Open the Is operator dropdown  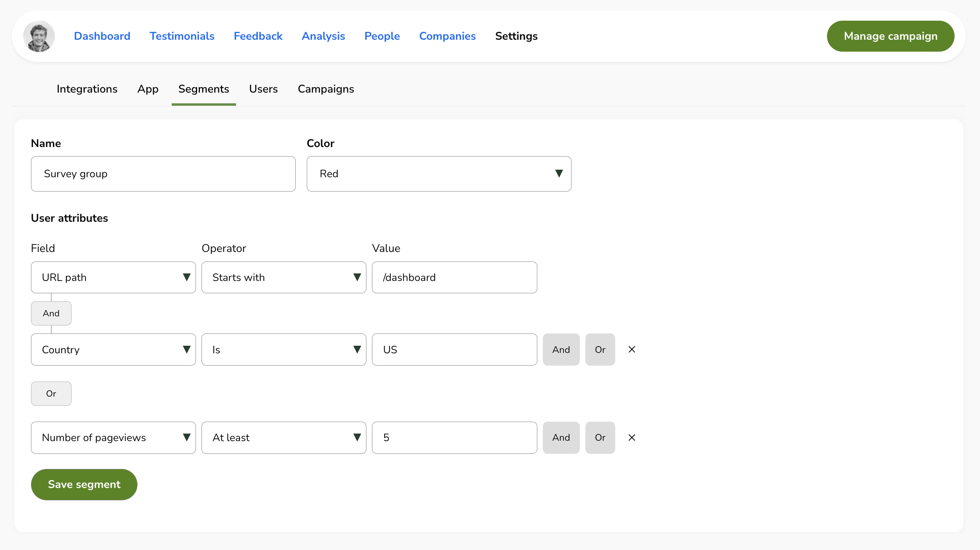coord(357,349)
